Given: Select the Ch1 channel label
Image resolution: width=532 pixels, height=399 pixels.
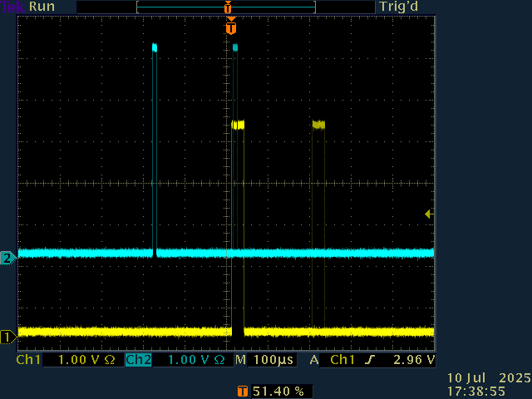Looking at the screenshot, I should coord(29,361).
